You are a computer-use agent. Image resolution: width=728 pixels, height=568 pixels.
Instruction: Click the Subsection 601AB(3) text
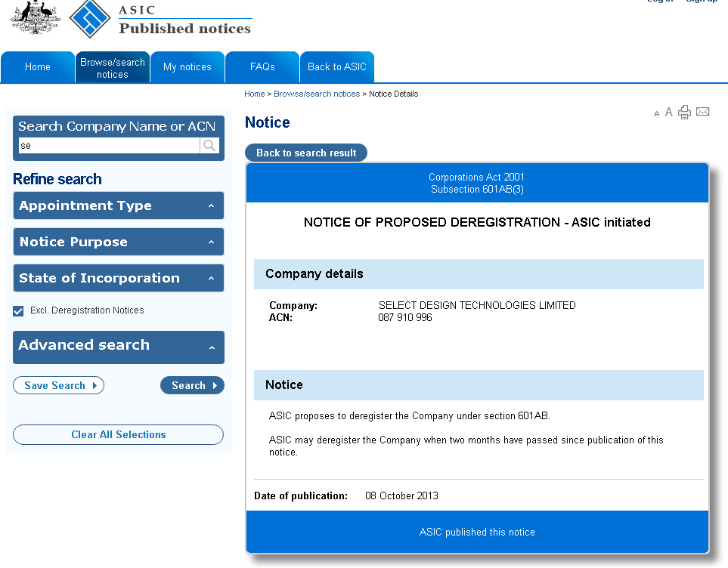pos(477,190)
